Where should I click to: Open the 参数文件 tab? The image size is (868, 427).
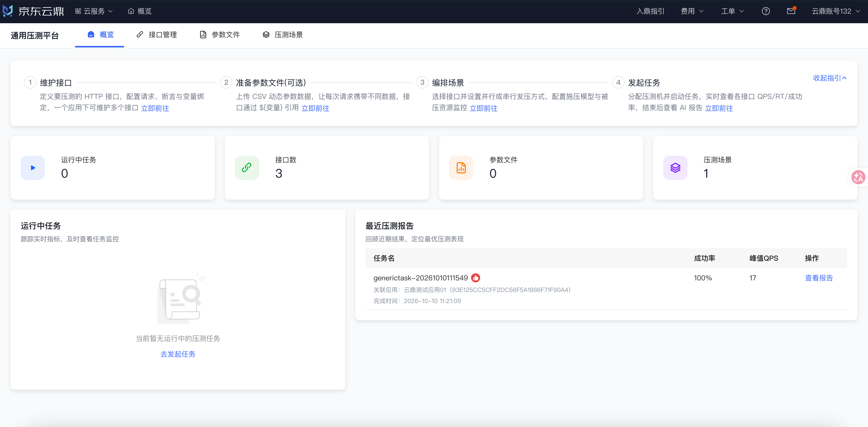point(220,35)
